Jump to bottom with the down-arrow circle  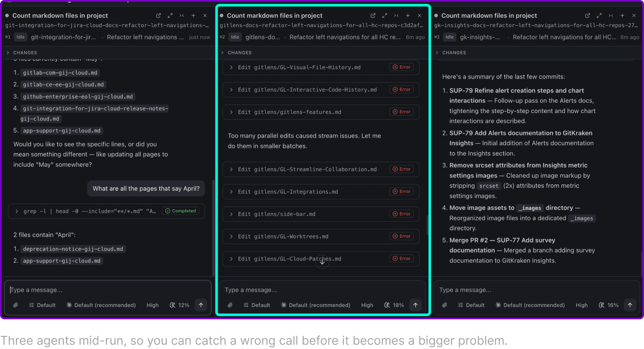click(322, 262)
